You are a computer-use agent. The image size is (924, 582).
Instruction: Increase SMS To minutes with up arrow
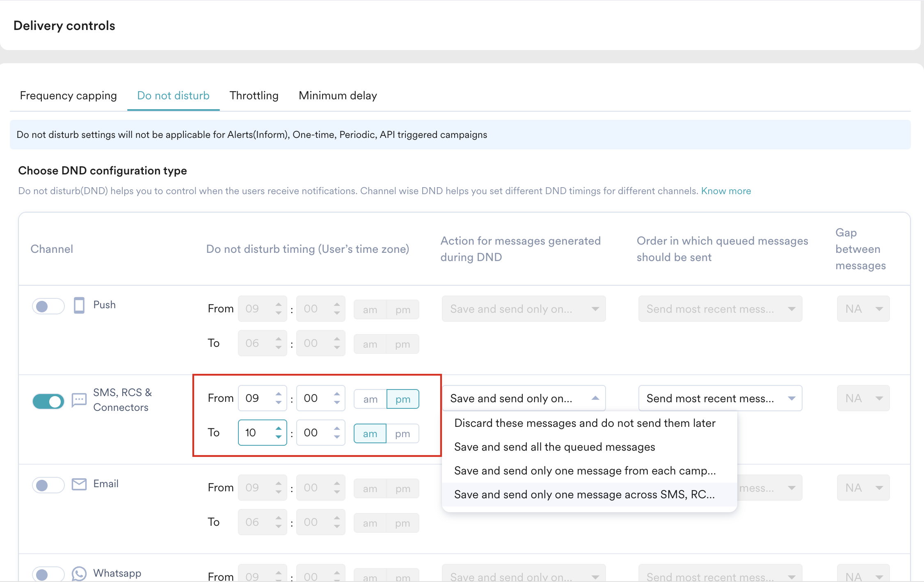point(337,428)
